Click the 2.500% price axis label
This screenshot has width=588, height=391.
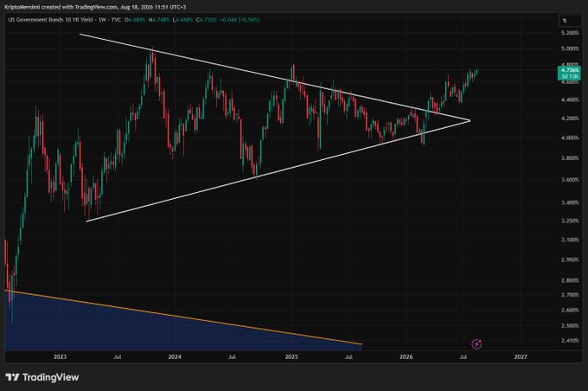tap(570, 326)
